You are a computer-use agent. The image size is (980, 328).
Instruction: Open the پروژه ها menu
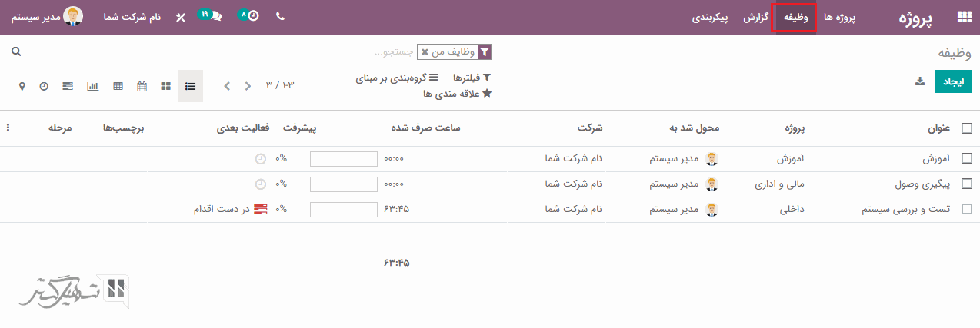(840, 17)
